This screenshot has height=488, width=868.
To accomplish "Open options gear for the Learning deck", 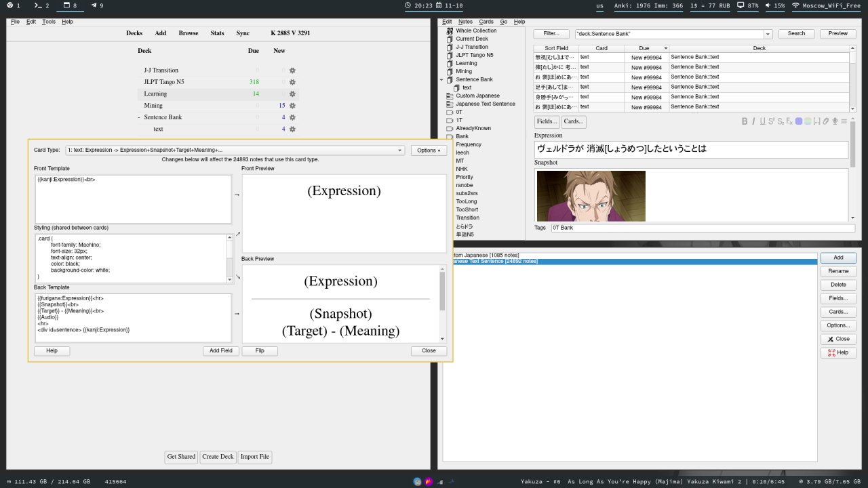I will [x=292, y=94].
